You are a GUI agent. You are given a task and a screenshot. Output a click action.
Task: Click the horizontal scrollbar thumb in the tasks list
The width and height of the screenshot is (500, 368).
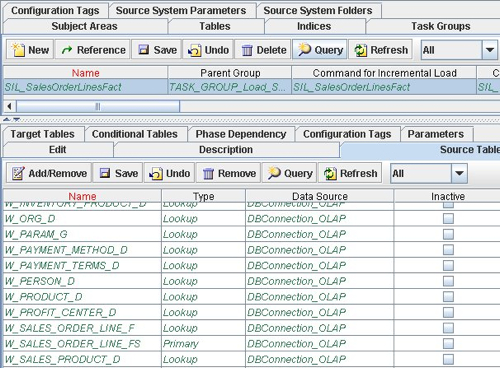(x=98, y=107)
